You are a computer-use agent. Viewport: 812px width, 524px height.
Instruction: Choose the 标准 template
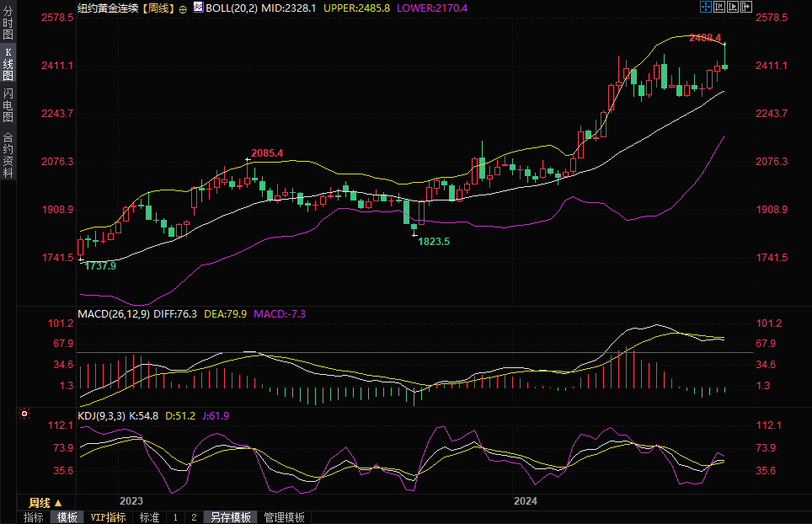coord(149,517)
